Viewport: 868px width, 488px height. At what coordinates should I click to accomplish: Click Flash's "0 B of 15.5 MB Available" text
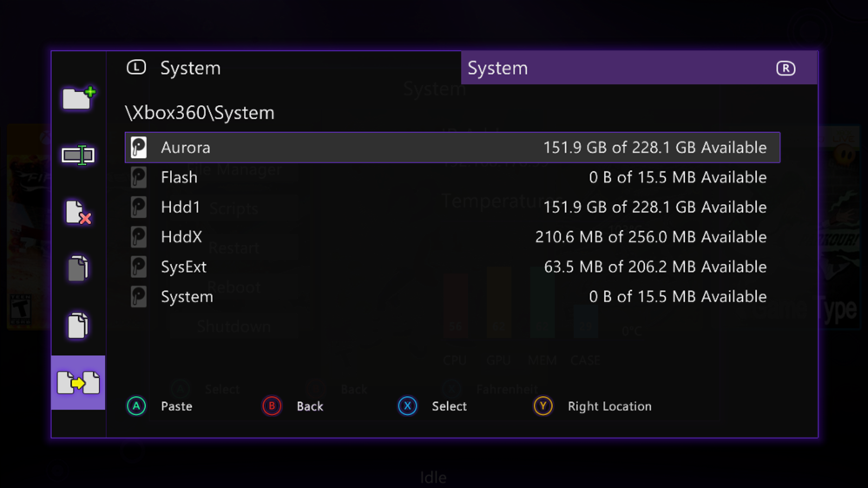click(678, 177)
